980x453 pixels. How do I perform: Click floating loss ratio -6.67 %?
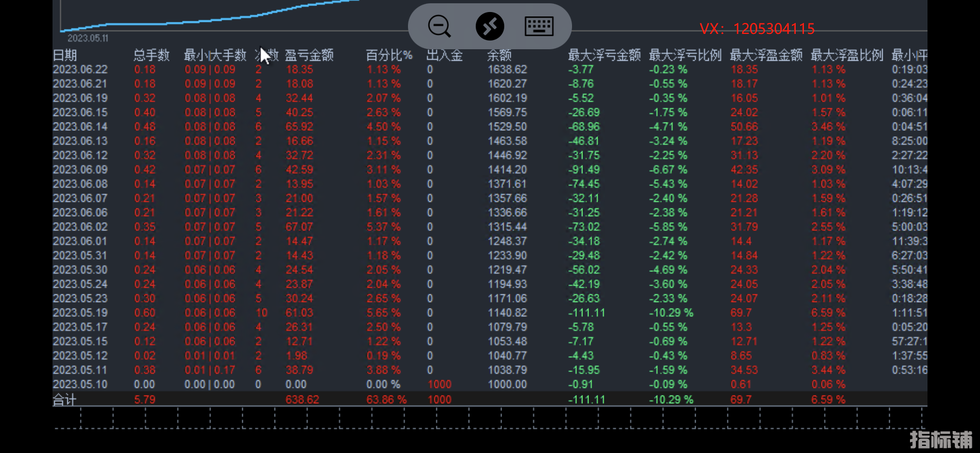click(x=668, y=170)
